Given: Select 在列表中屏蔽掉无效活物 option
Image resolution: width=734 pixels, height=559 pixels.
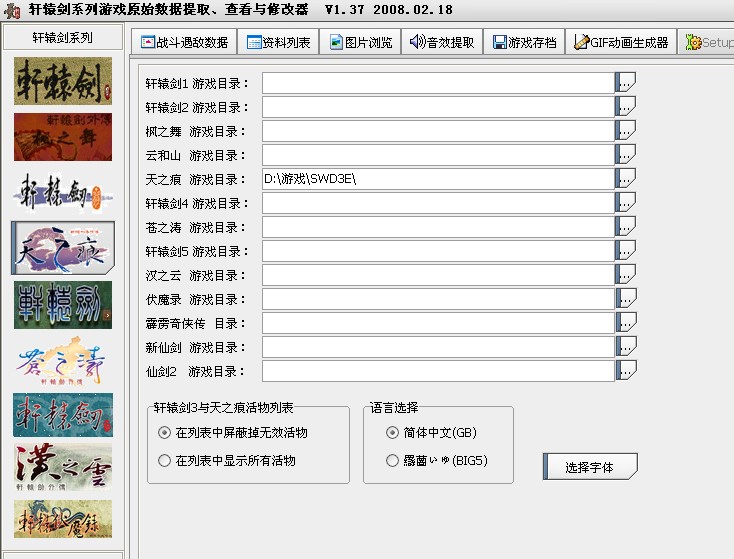Looking at the screenshot, I should coord(233,433).
